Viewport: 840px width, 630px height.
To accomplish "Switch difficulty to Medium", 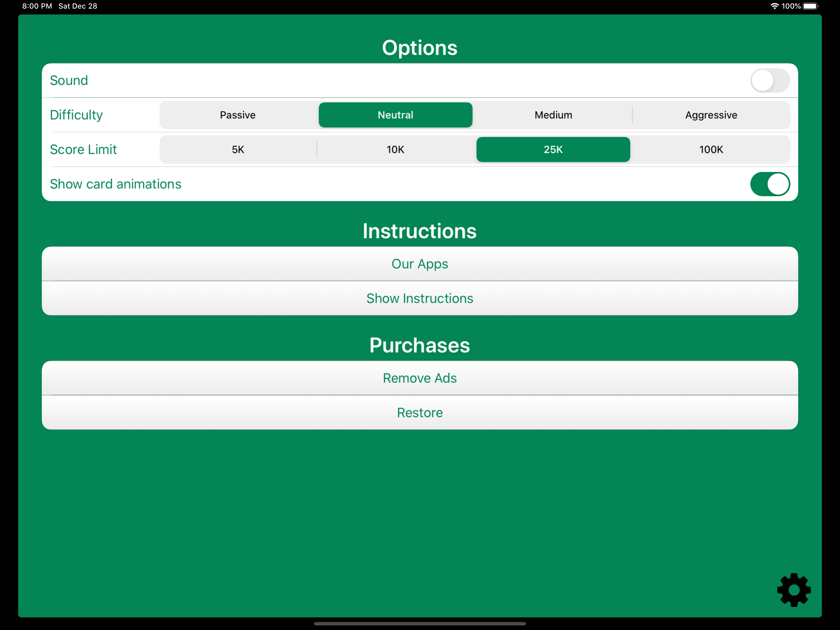I will 553,115.
